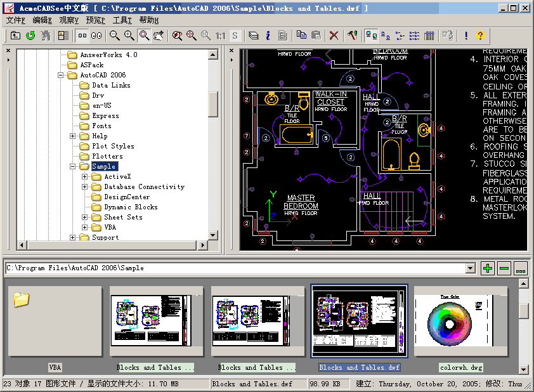534x392 pixels.
Task: Close the drawing preview panel
Action: click(x=231, y=51)
